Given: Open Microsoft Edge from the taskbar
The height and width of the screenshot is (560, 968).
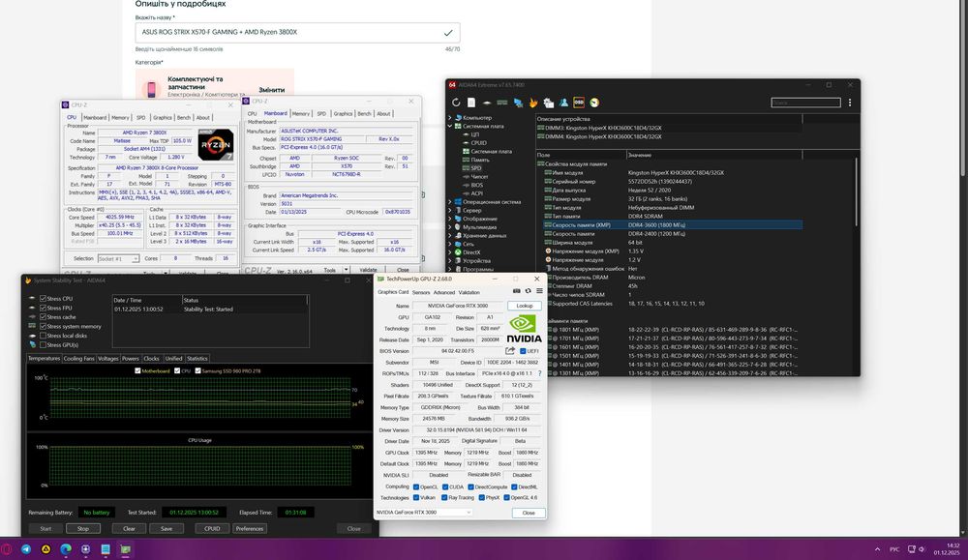Looking at the screenshot, I should (x=66, y=549).
